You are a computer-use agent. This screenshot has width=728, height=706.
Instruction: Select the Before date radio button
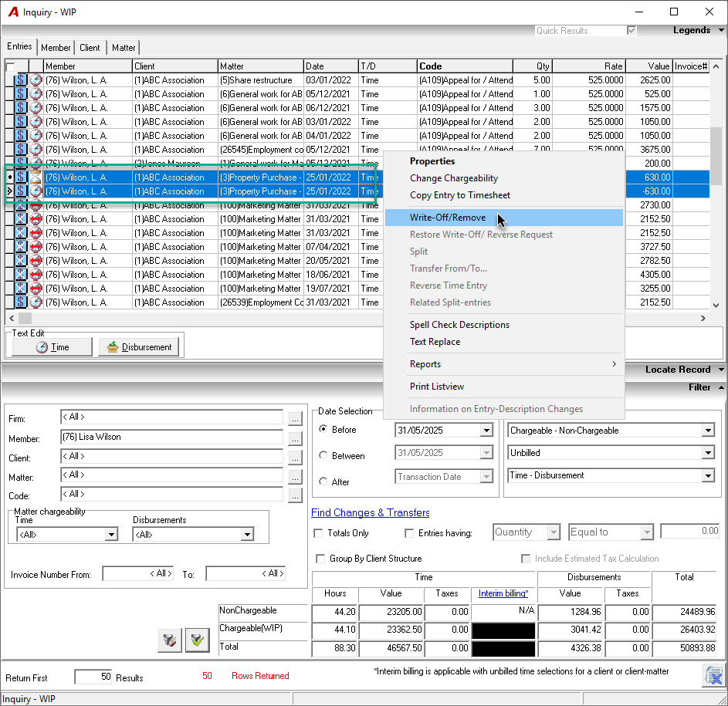pyautogui.click(x=323, y=429)
